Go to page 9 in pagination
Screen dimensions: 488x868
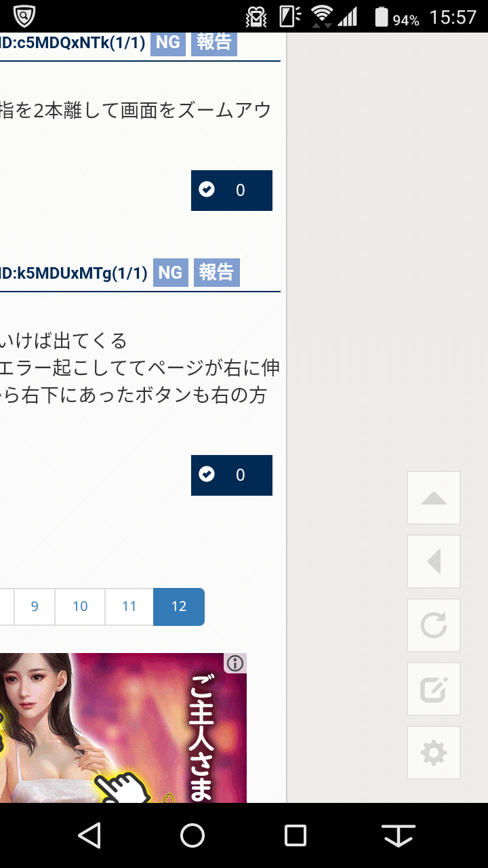click(x=35, y=606)
